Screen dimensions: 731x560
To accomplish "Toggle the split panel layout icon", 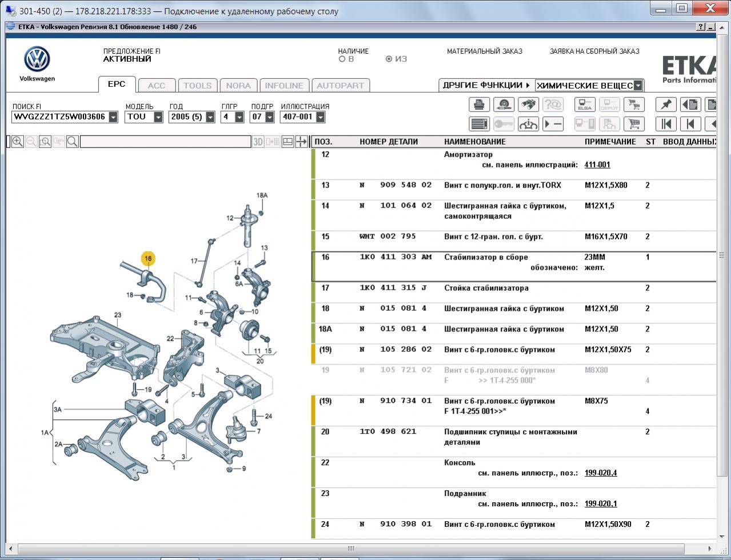I will click(288, 142).
